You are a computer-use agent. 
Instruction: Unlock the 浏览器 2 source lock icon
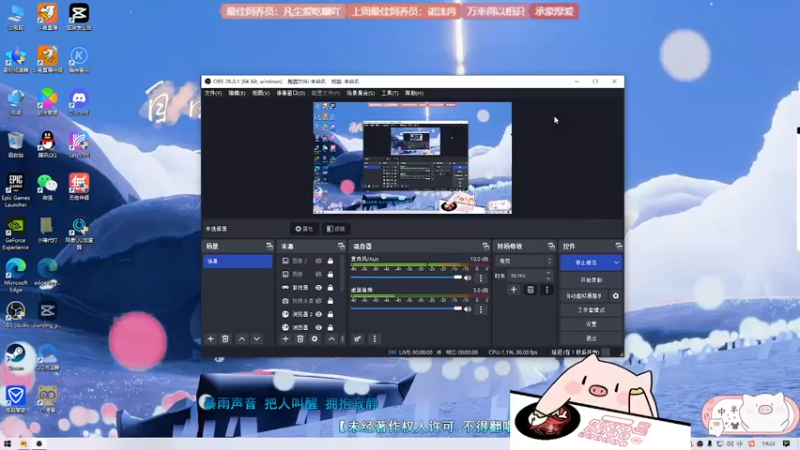pyautogui.click(x=330, y=314)
